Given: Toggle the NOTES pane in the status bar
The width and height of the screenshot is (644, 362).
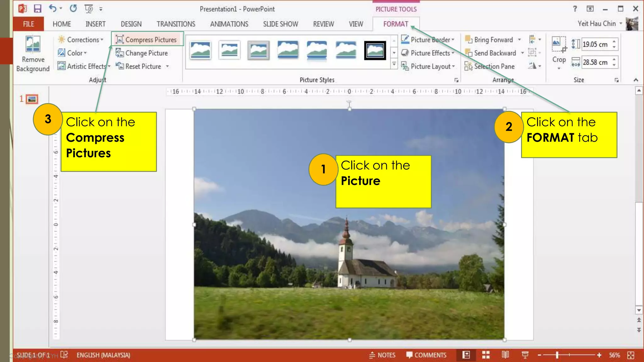Looking at the screenshot, I should (382, 355).
